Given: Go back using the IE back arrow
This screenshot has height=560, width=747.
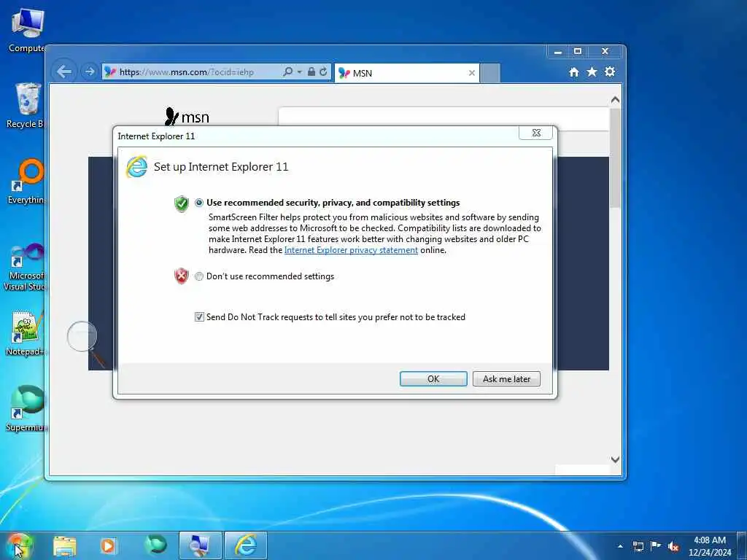Looking at the screenshot, I should [64, 72].
